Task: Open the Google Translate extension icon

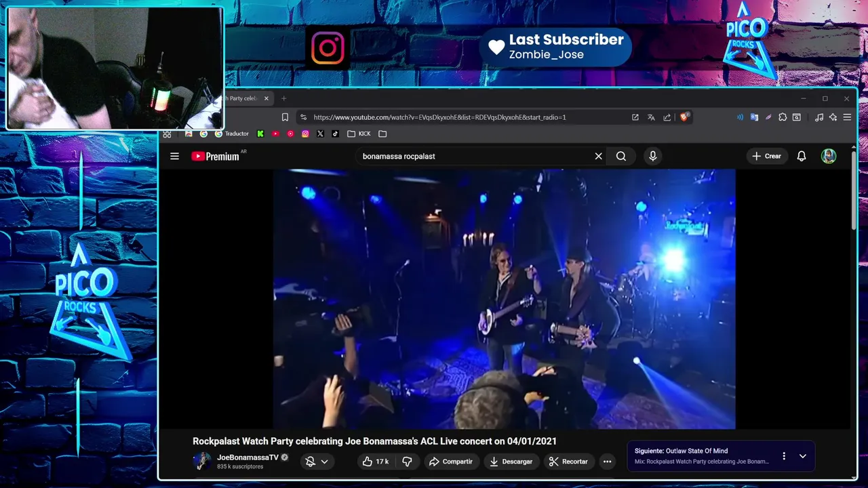Action: 754,117
